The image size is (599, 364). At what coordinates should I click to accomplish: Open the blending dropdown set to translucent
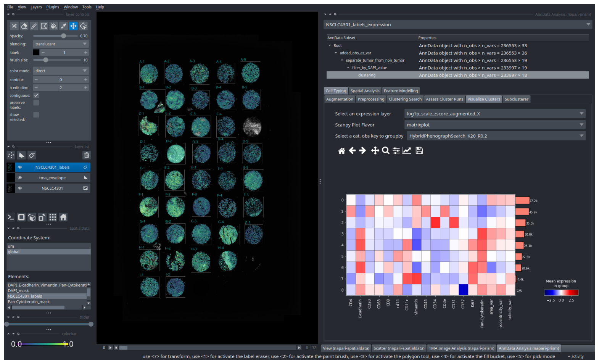click(x=61, y=44)
